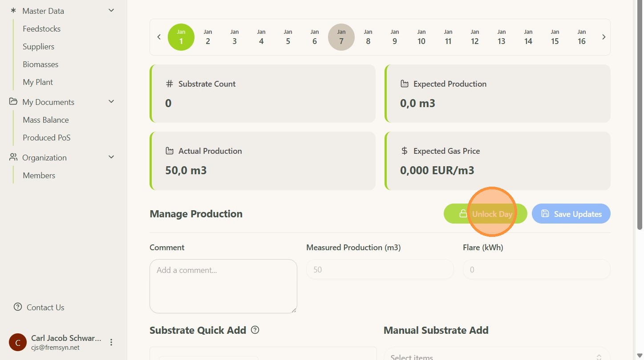The image size is (644, 360).
Task: Collapse the My Documents section
Action: tap(111, 102)
